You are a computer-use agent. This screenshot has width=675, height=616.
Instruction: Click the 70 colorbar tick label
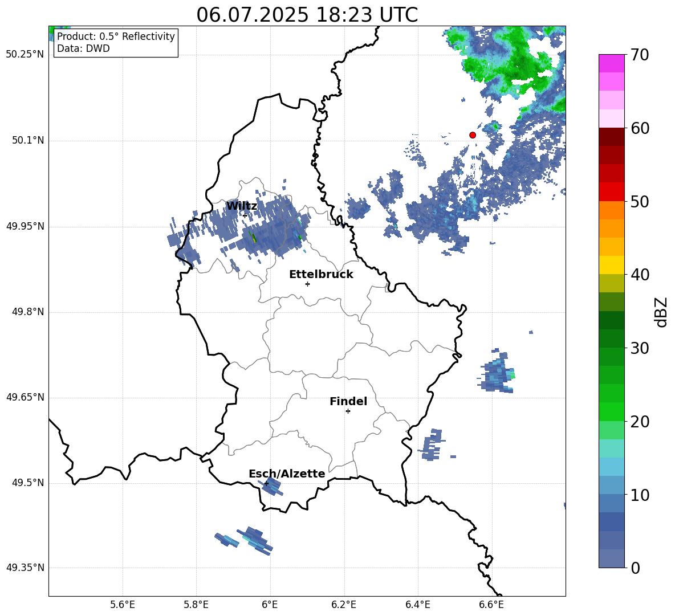click(x=640, y=55)
